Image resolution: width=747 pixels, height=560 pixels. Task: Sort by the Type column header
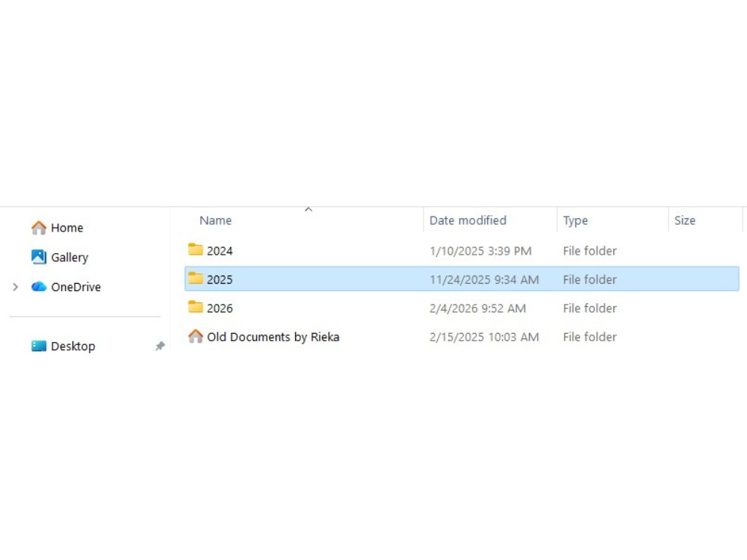575,220
